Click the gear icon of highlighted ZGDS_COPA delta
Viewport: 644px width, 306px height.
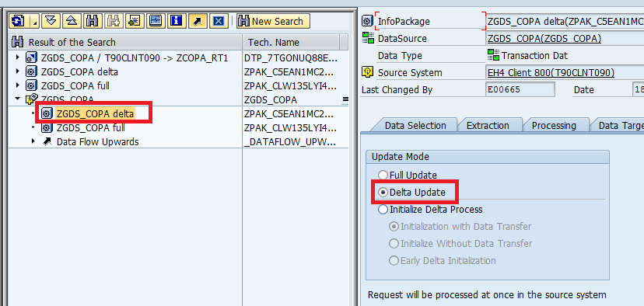coord(47,113)
